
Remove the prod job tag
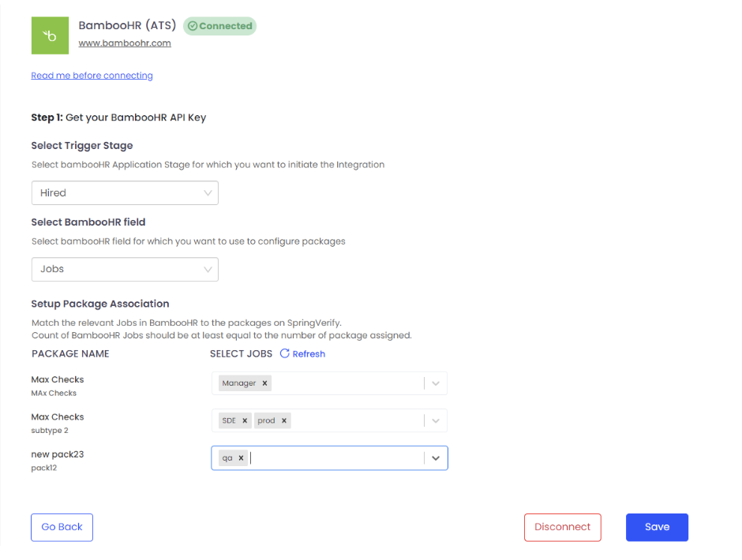[283, 420]
